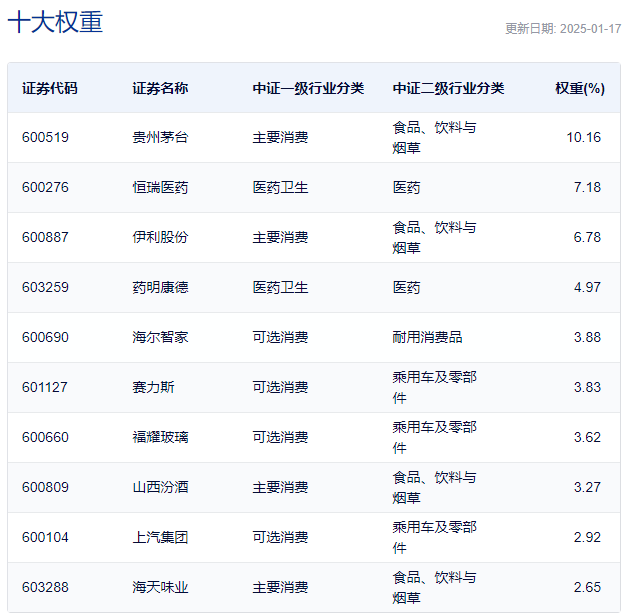Click weight value 3.88
The image size is (626, 616).
pyautogui.click(x=587, y=337)
